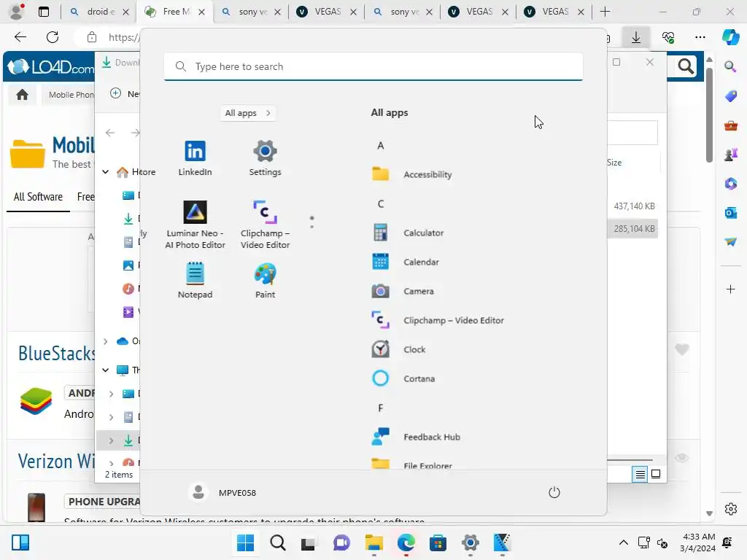Open Microsoft Store from taskbar
Viewport: 747px width, 560px height.
438,542
